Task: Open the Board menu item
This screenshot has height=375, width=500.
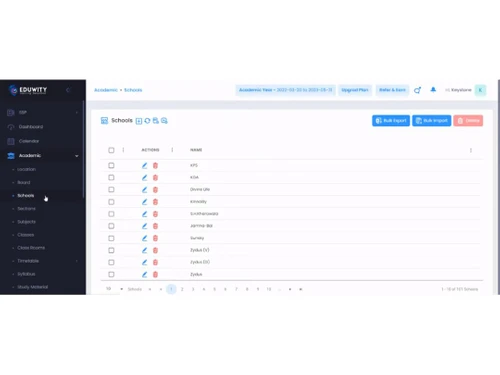Action: [x=24, y=182]
